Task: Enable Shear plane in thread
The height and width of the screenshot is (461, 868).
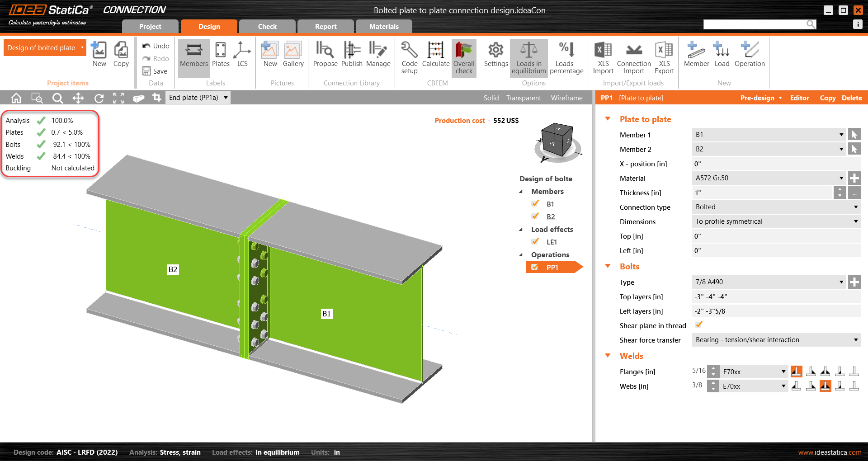Action: pyautogui.click(x=699, y=325)
